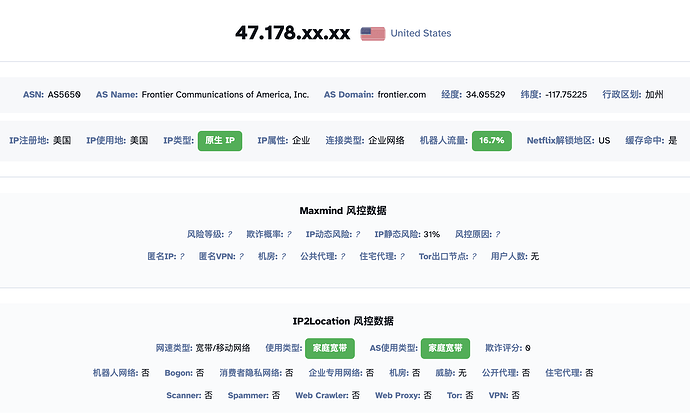The width and height of the screenshot is (690, 413).
Task: Select the Spammer value 否
Action: 275,395
